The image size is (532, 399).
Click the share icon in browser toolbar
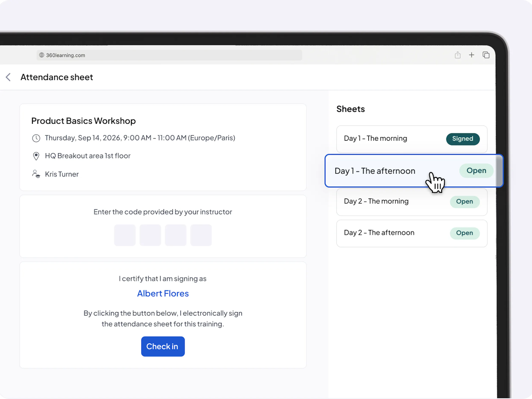457,55
